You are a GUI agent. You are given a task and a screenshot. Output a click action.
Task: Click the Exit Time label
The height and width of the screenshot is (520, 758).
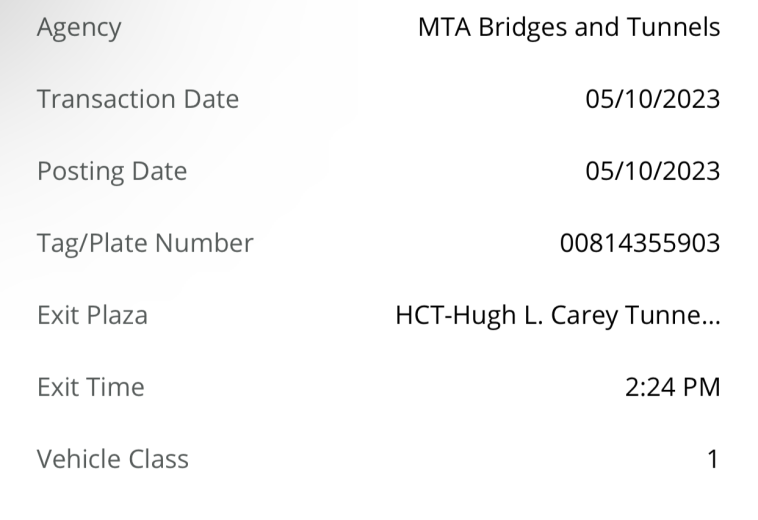tap(91, 387)
